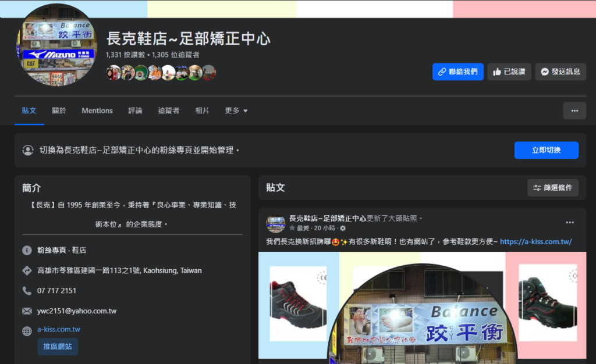Click the post timestamp 20 小時

(x=325, y=228)
